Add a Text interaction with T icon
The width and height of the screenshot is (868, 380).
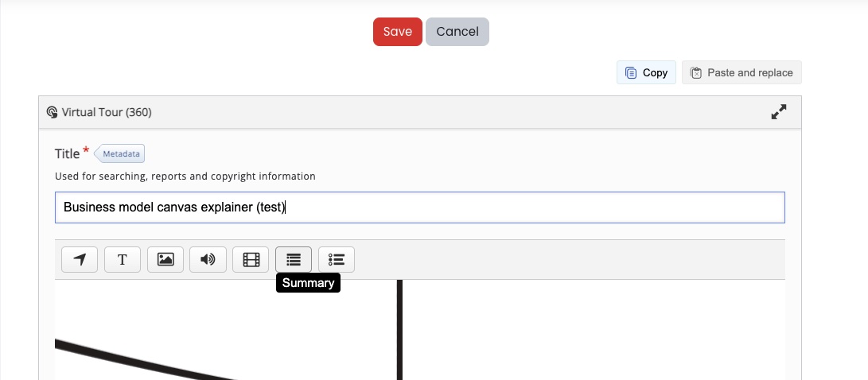(123, 259)
